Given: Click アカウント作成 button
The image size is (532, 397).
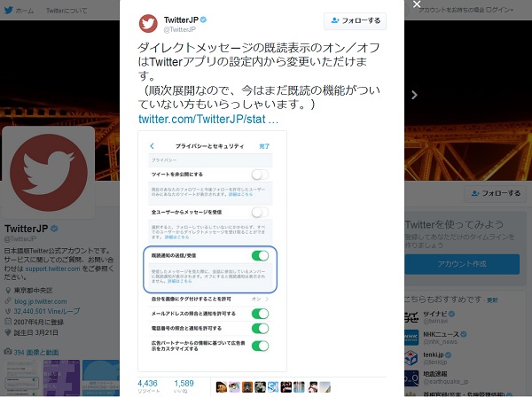Looking at the screenshot, I should (x=462, y=264).
